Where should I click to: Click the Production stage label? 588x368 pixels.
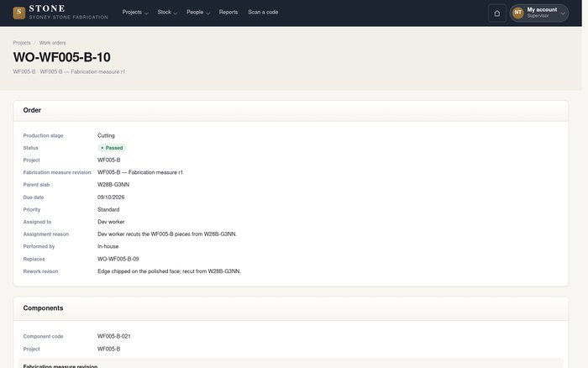click(x=43, y=136)
